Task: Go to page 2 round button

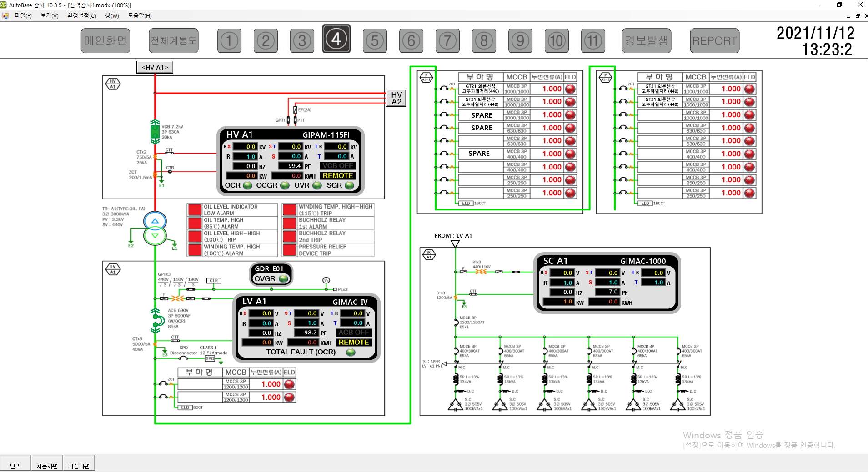Action: point(266,41)
